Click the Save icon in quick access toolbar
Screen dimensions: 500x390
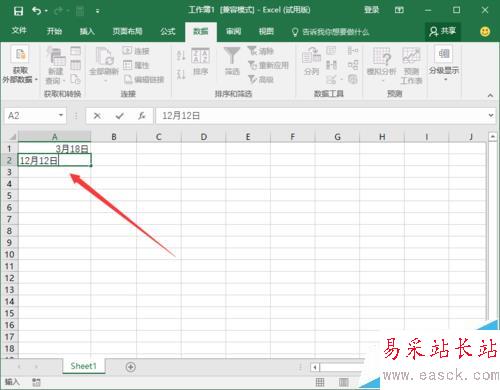coord(18,11)
